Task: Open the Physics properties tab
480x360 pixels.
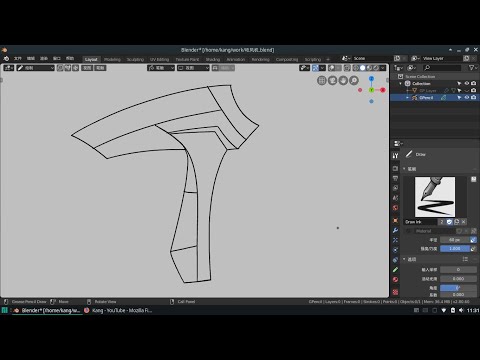Action: click(x=395, y=250)
